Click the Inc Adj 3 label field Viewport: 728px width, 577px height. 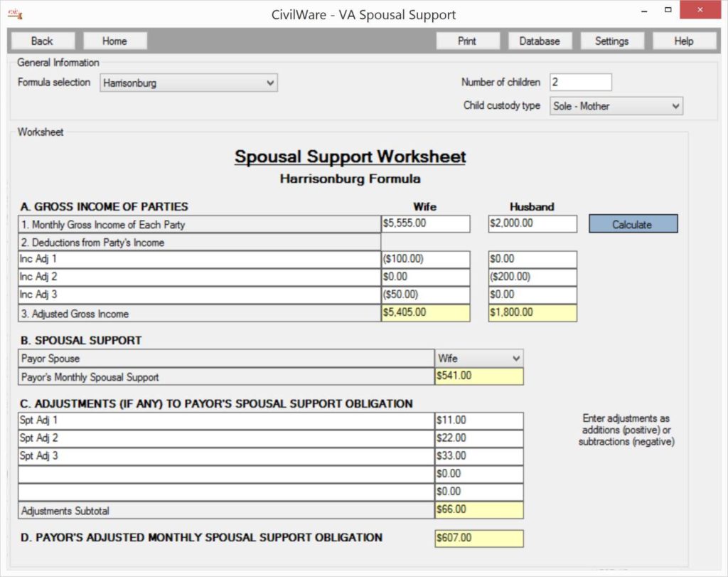pyautogui.click(x=200, y=295)
